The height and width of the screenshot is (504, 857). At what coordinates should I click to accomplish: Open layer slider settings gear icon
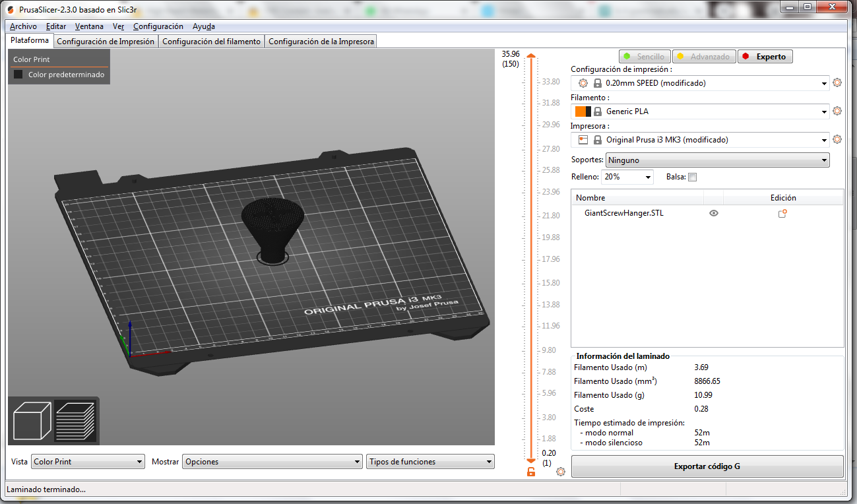(561, 472)
